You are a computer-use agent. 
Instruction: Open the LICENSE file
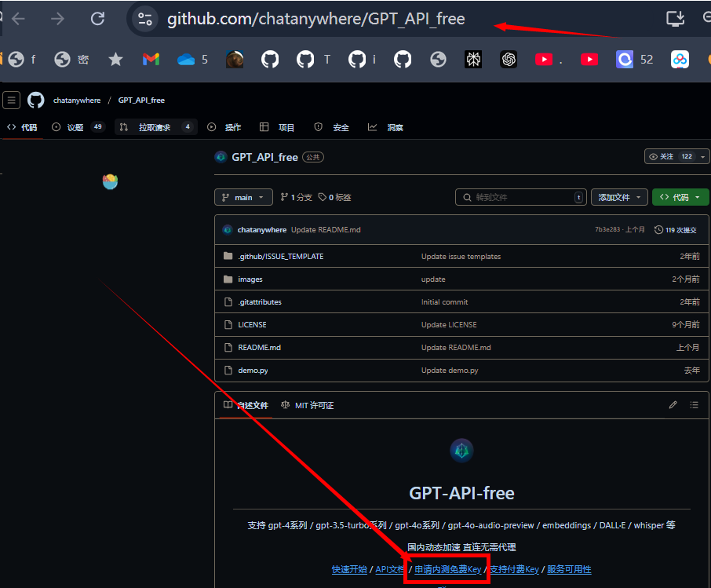[252, 324]
